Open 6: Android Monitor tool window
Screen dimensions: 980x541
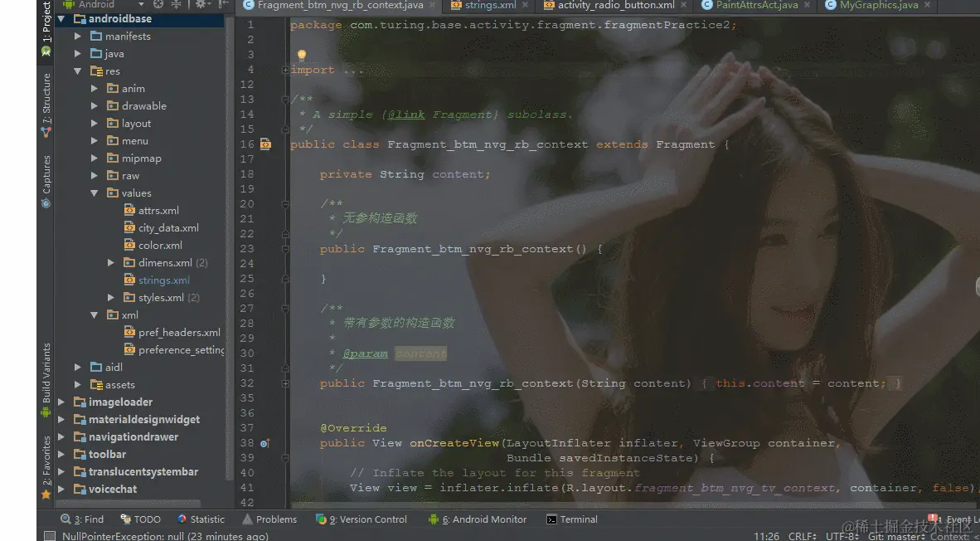coord(478,519)
